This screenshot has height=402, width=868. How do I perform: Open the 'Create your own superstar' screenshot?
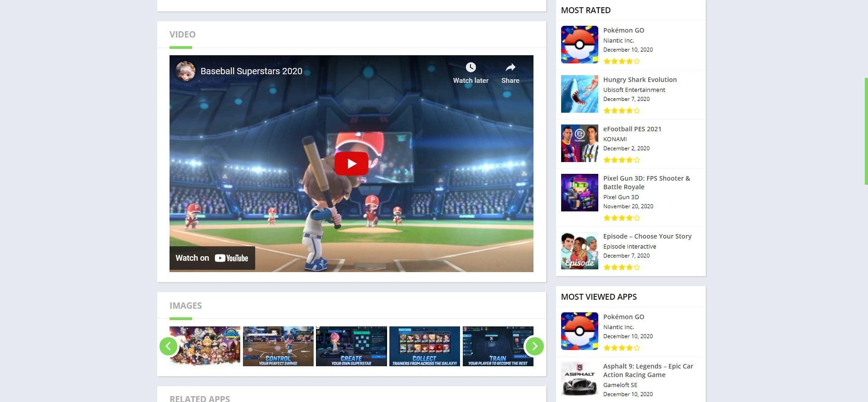pyautogui.click(x=351, y=346)
